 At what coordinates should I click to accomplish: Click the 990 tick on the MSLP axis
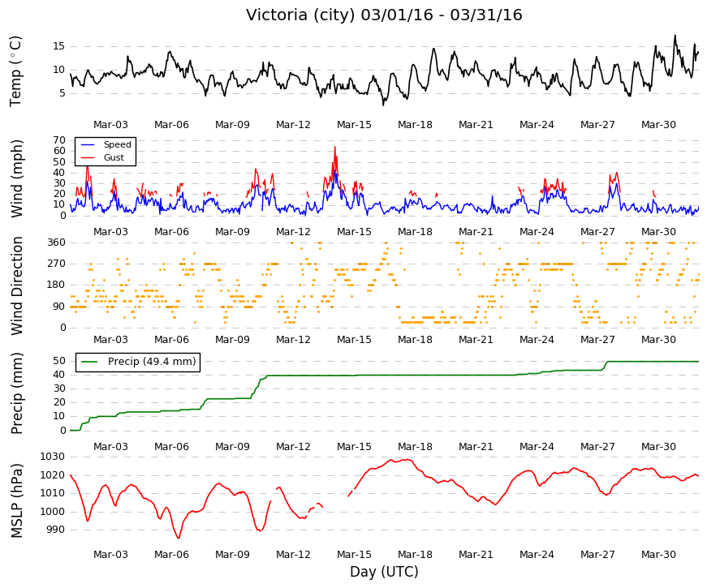(x=55, y=530)
